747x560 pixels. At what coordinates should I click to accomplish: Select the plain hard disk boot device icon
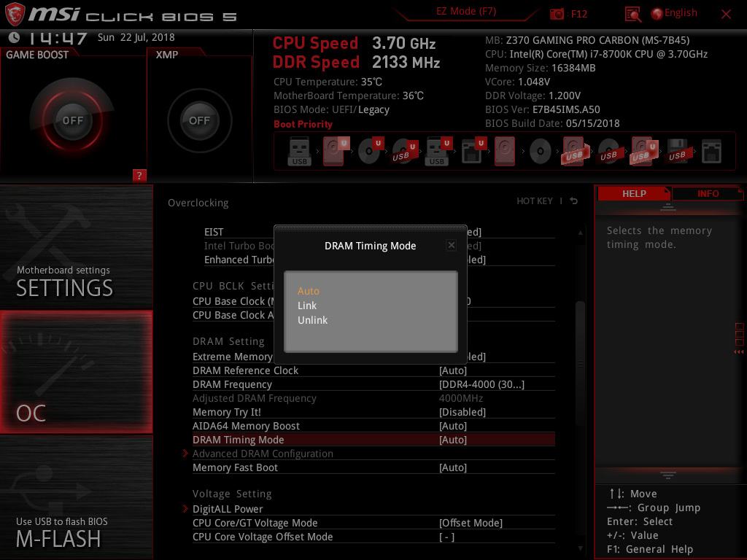tap(505, 152)
